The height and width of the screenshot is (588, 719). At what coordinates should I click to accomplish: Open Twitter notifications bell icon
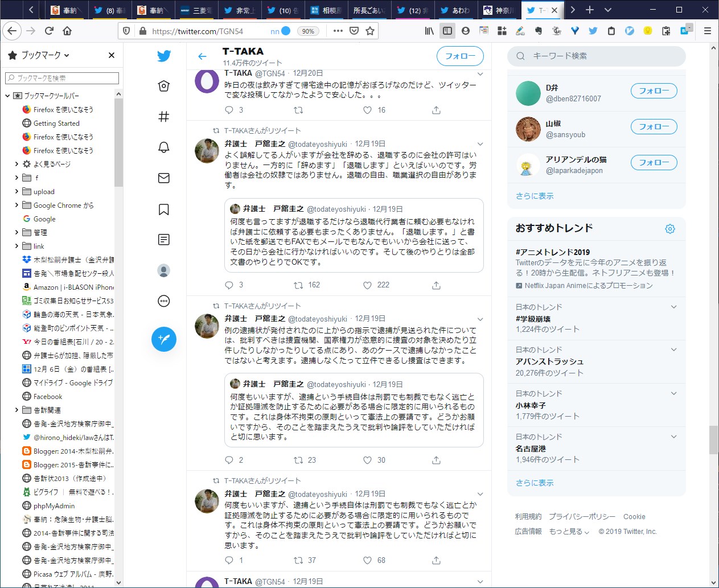(x=164, y=147)
